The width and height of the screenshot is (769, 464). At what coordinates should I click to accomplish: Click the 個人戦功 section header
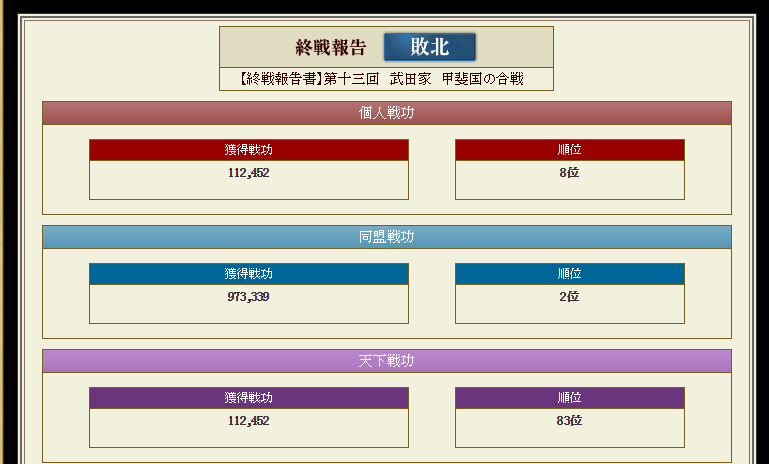point(386,113)
